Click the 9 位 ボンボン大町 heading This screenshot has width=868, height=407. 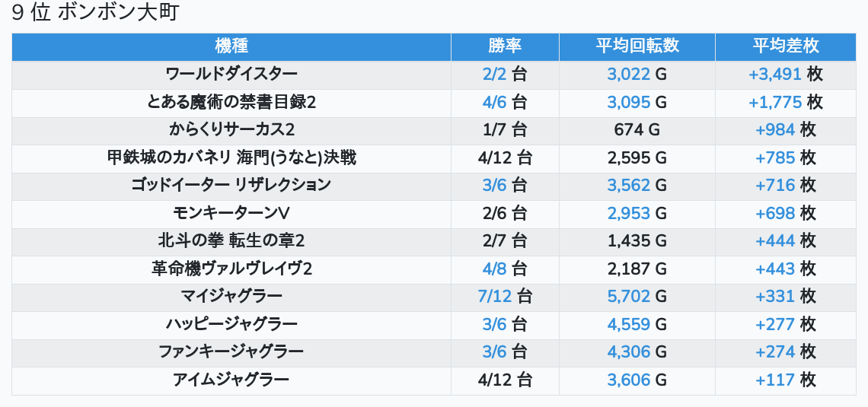pos(95,12)
